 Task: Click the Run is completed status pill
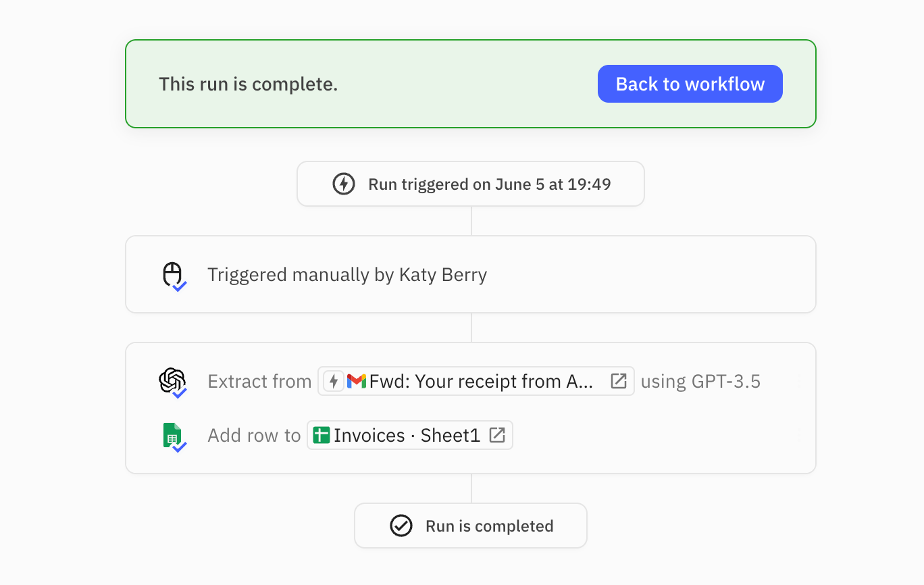[489, 526]
